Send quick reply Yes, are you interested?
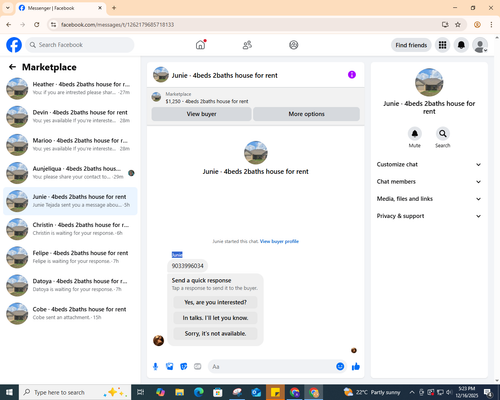Screen dimensions: 500x400 (215, 302)
